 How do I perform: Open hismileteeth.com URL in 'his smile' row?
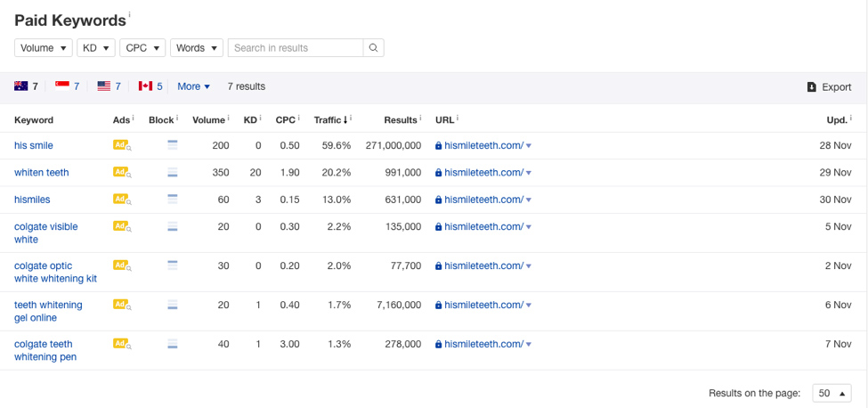(483, 145)
